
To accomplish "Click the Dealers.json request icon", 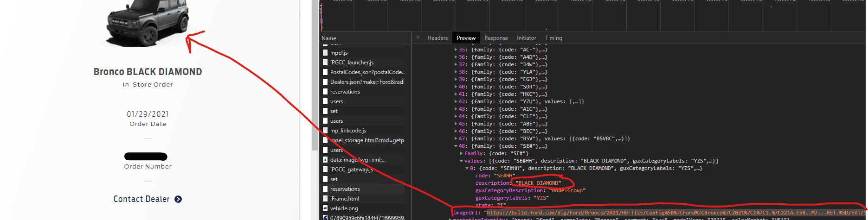I will click(x=325, y=82).
